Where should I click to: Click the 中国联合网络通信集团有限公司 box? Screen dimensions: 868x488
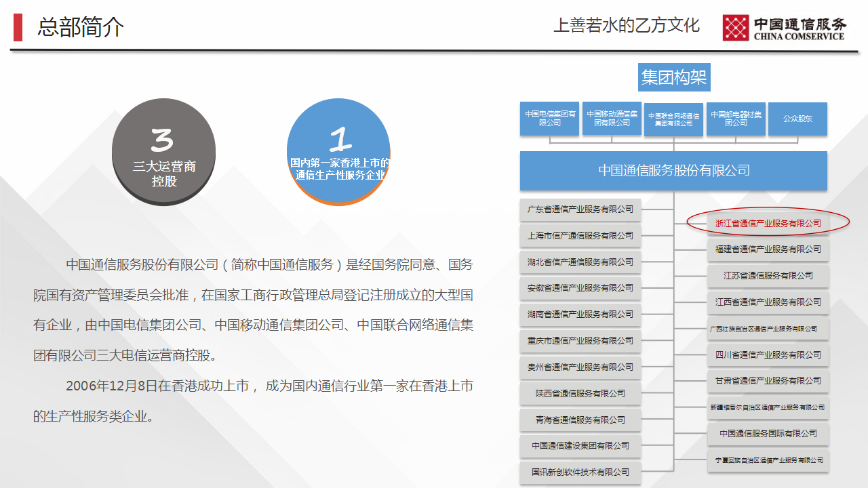673,119
